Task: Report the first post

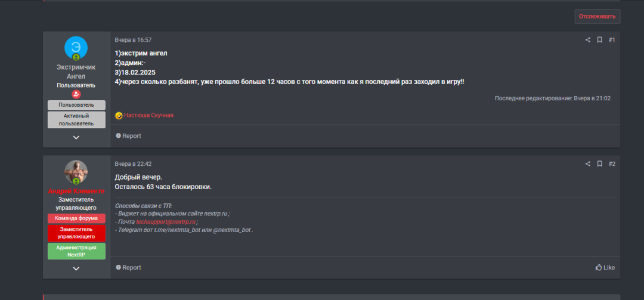Action: click(128, 136)
